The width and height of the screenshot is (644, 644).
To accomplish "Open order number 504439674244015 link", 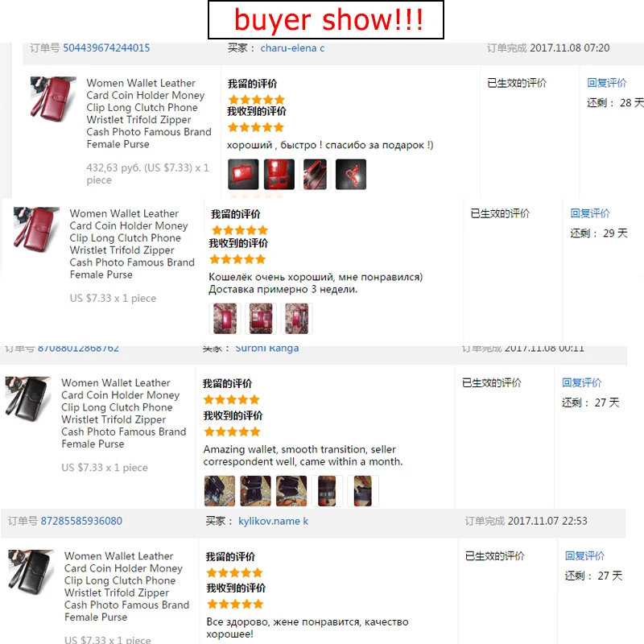I will pos(106,48).
